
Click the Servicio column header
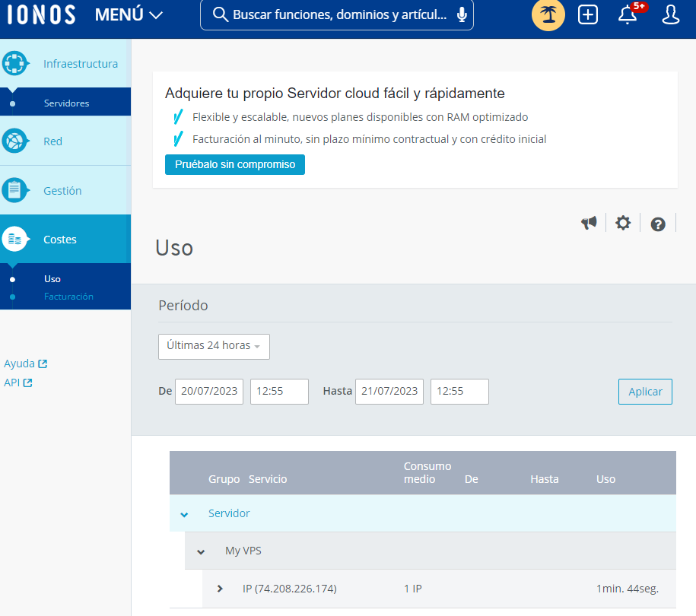tap(268, 479)
